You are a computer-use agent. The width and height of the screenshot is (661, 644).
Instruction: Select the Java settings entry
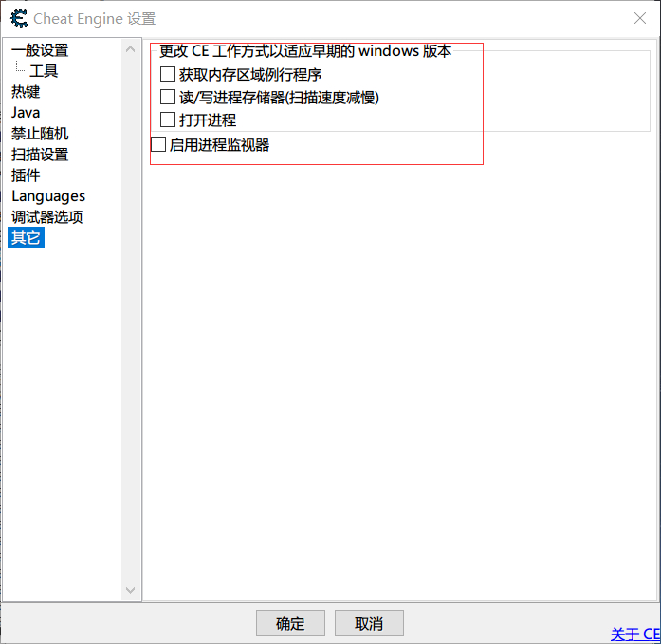click(26, 113)
